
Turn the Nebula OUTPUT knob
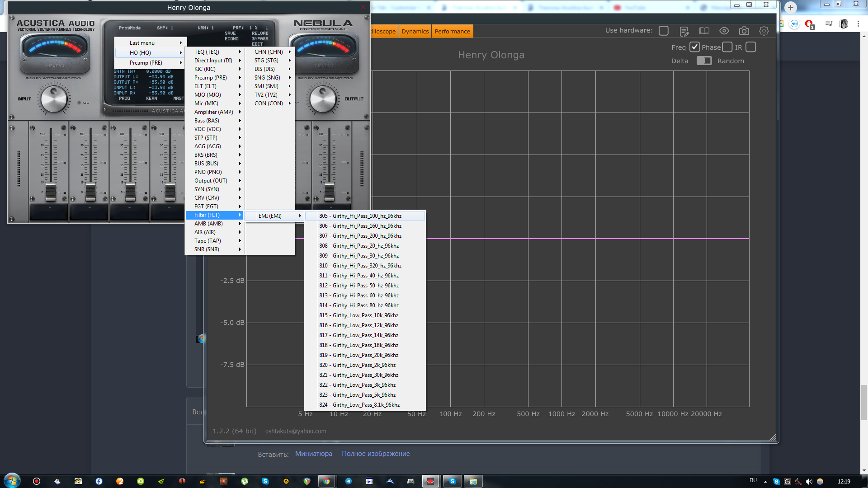coord(323,99)
